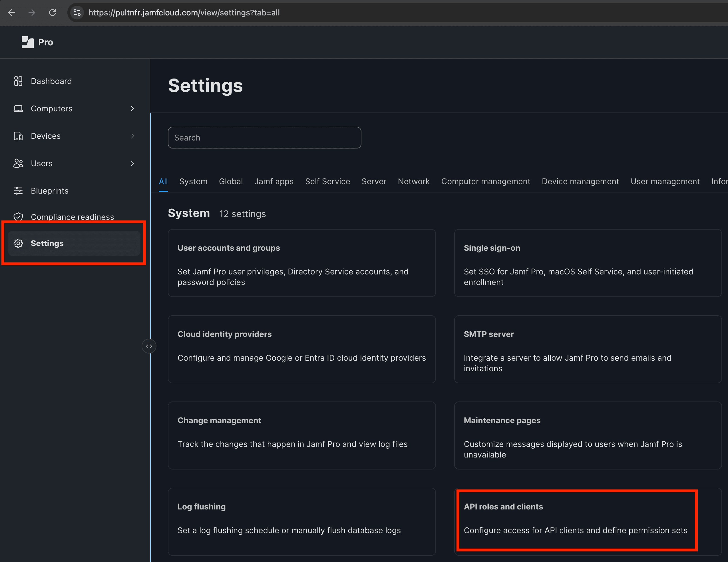Select the Devices sidebar icon
728x562 pixels.
click(x=18, y=136)
